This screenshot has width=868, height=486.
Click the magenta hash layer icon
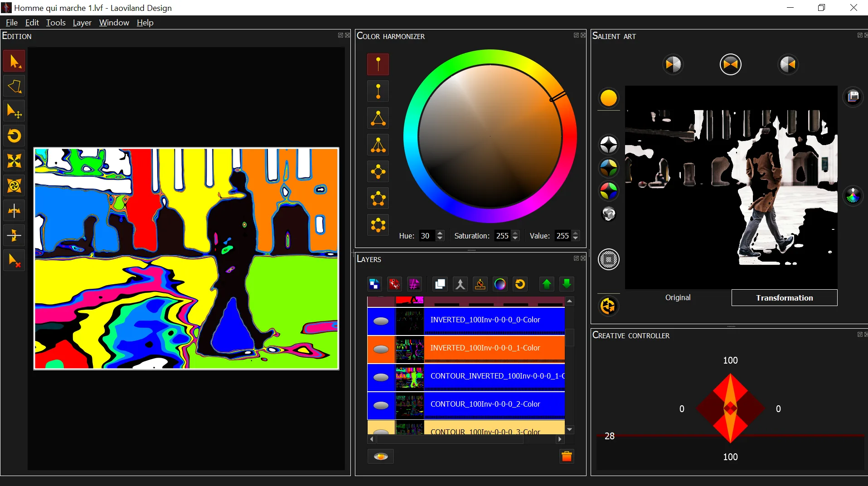tap(414, 284)
